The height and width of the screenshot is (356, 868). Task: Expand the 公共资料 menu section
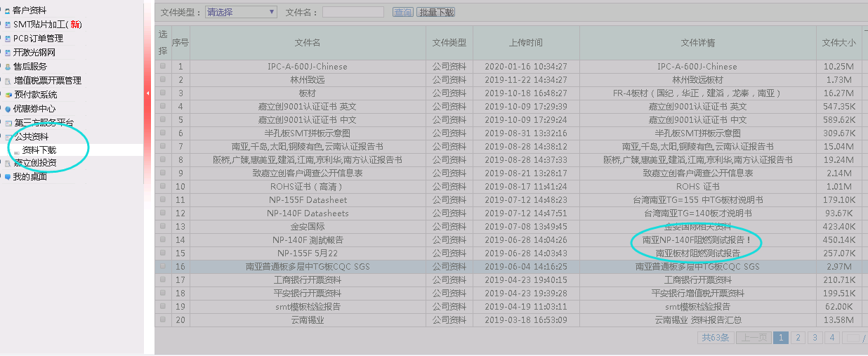point(32,137)
